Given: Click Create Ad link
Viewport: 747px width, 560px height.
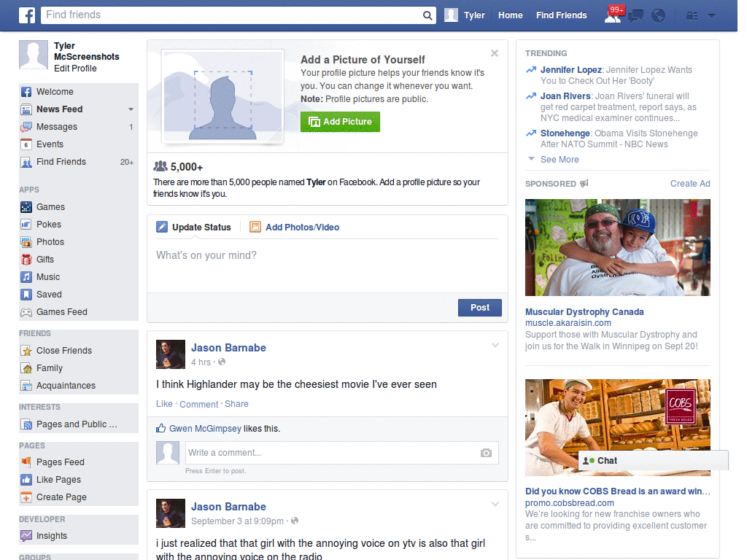Looking at the screenshot, I should [690, 184].
